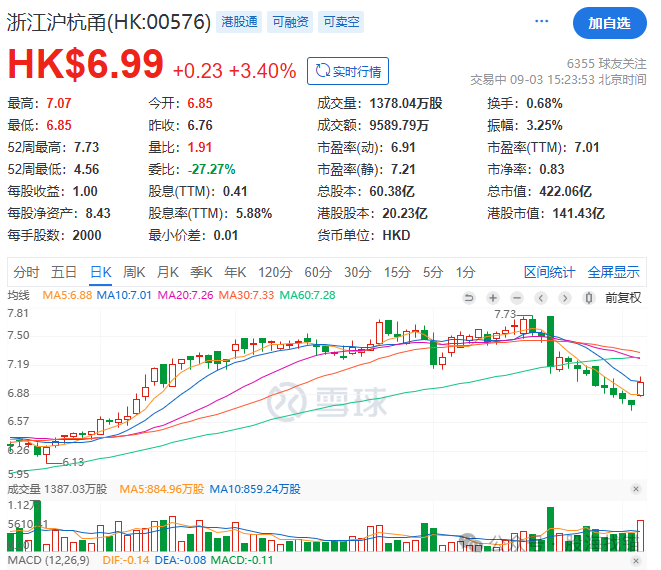Select the 季K chart tab
Viewport: 661px width, 570px height.
point(201,272)
